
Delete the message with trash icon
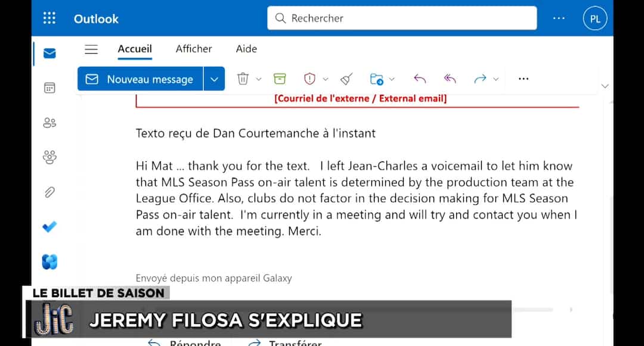(x=243, y=79)
